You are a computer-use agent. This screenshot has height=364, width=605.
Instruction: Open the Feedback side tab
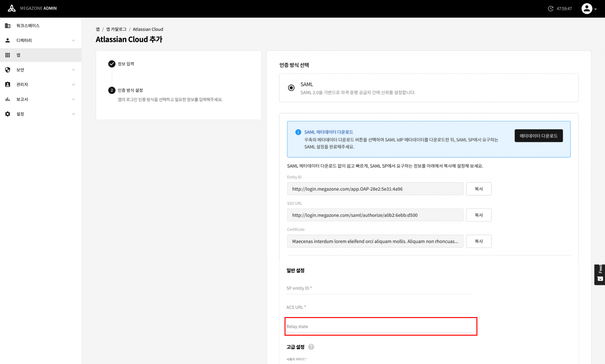tap(600, 275)
